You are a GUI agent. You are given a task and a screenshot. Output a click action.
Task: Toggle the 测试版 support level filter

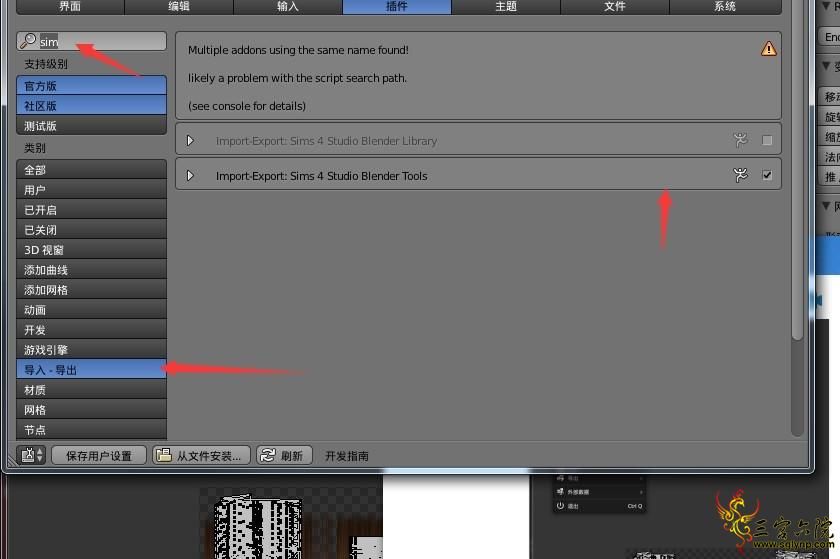tap(92, 125)
